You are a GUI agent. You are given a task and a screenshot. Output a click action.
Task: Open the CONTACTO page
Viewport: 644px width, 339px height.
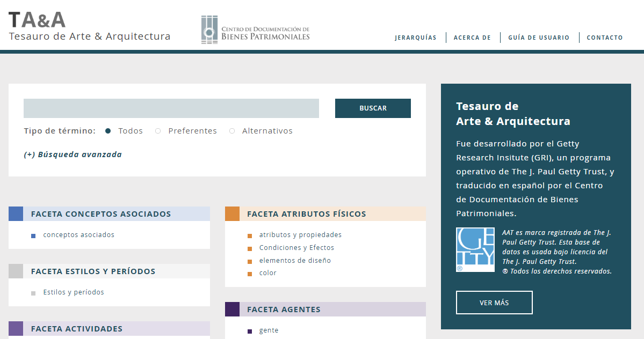pos(605,38)
